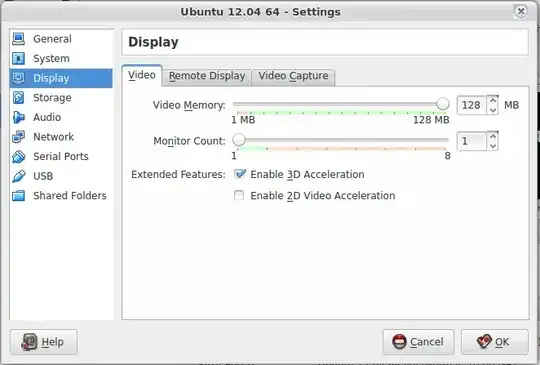540x365 pixels.
Task: Switch to the Video Capture tab
Action: (x=293, y=76)
